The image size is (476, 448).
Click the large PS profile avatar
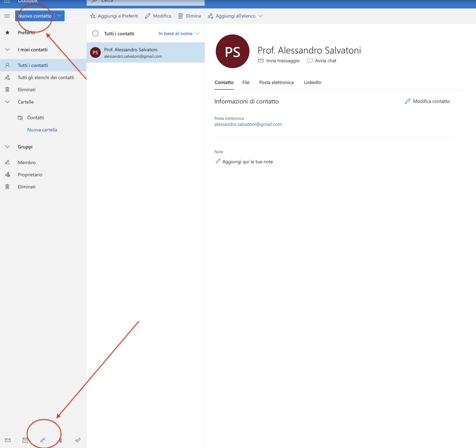point(232,51)
